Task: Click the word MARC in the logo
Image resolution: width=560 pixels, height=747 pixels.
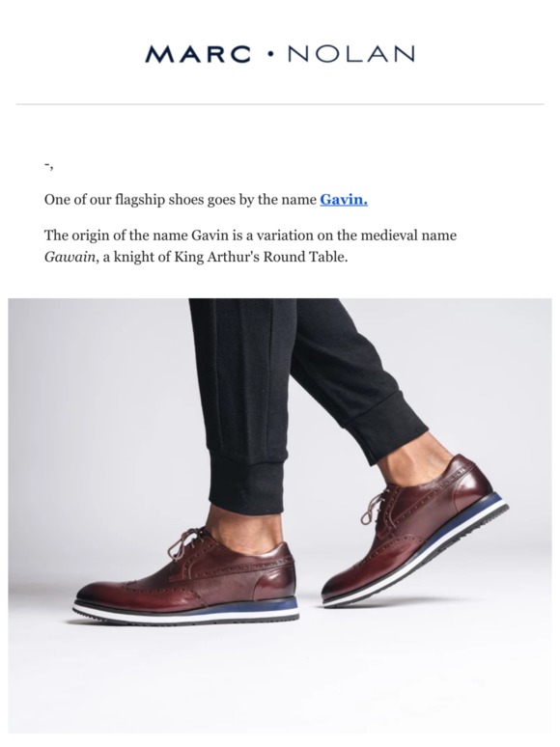Action: pyautogui.click(x=198, y=54)
